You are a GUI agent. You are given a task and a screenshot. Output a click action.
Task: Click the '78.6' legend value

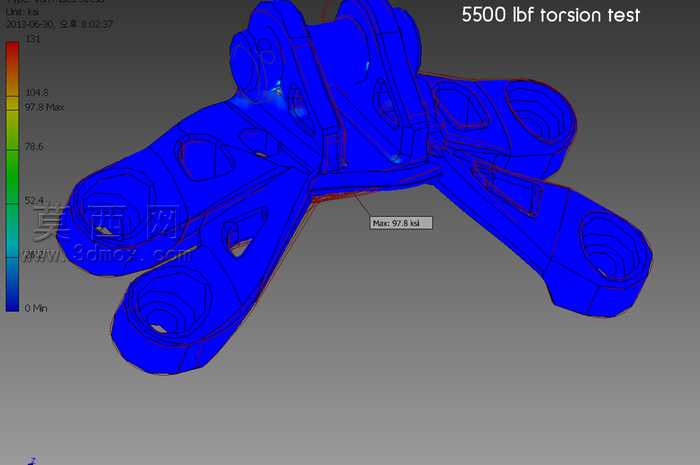pos(34,146)
